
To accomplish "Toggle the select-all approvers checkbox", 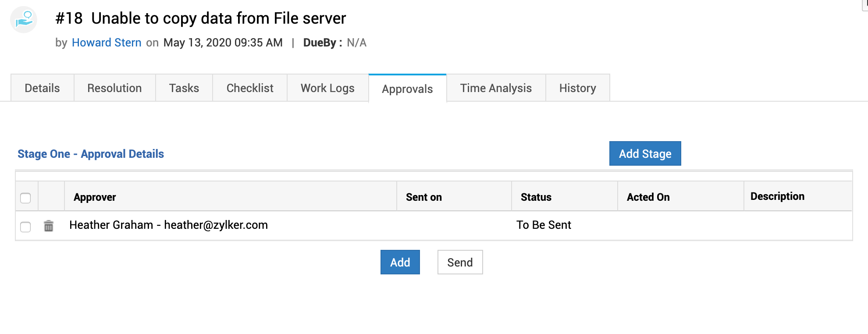I will pyautogui.click(x=25, y=198).
